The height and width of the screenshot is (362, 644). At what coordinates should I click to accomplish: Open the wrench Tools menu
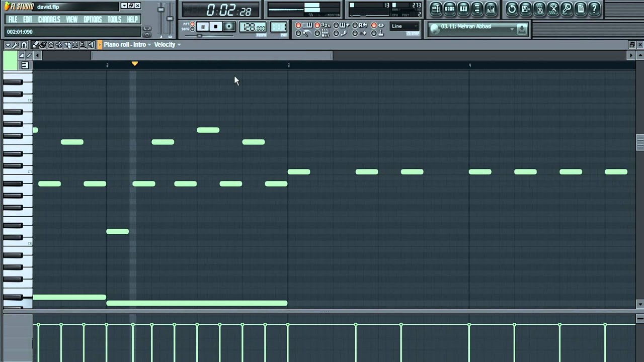pos(16,45)
